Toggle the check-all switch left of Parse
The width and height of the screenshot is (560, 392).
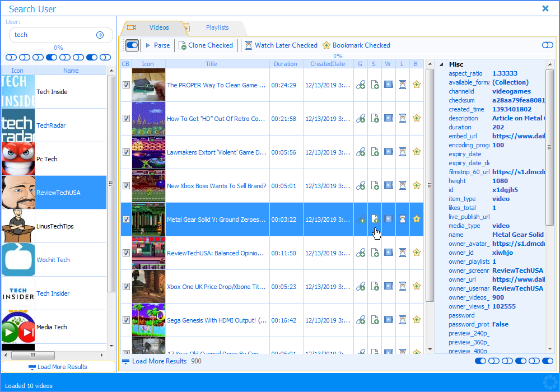point(132,45)
